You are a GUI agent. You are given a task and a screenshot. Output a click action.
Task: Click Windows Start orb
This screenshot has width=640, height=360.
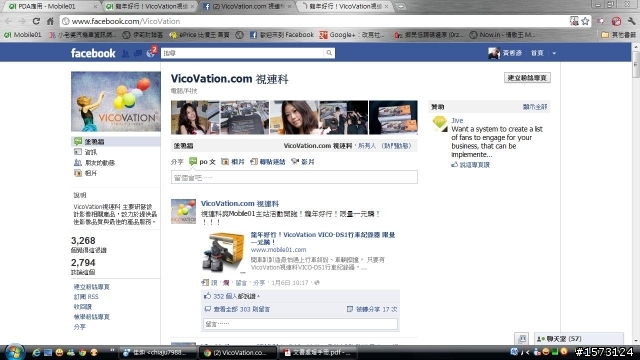tap(14, 352)
